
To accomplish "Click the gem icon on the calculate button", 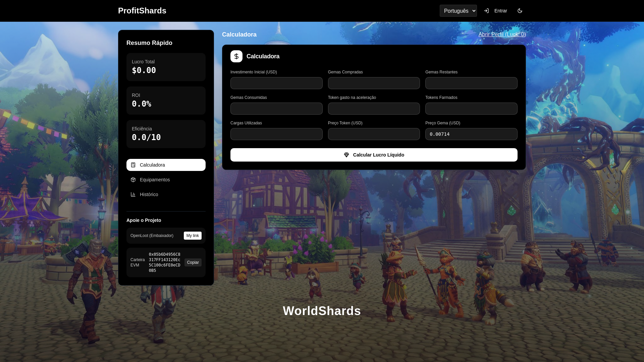I will pyautogui.click(x=346, y=155).
